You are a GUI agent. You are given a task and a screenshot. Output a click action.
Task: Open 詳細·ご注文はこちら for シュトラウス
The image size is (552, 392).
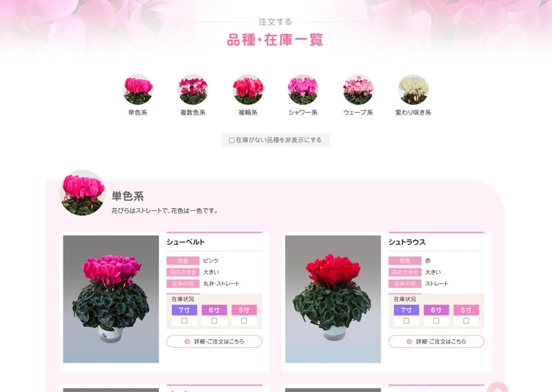point(436,341)
